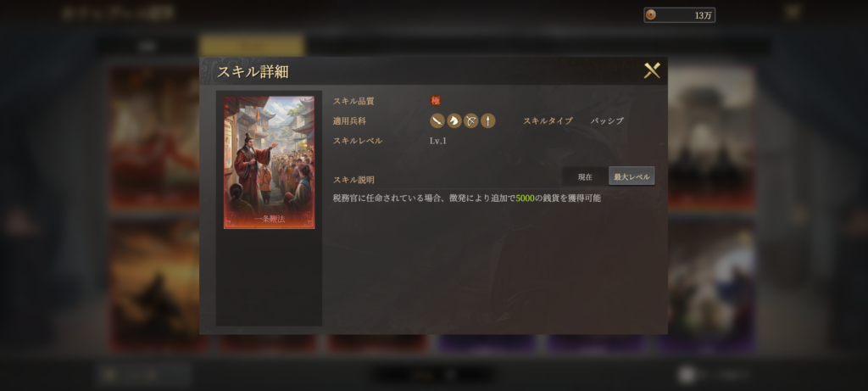Screen dimensions: 868x391
Task: Tick the blurred checkbox at the bottom right
Action: coord(686,375)
